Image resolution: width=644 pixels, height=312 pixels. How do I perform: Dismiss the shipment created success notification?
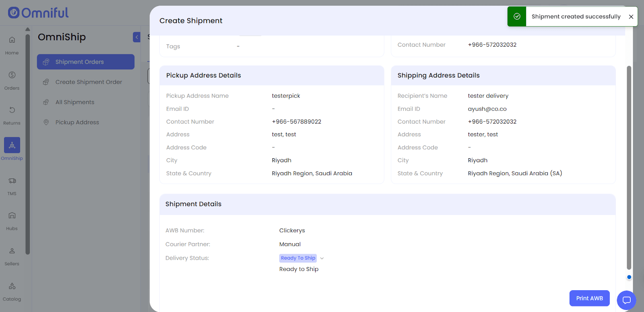(x=631, y=17)
